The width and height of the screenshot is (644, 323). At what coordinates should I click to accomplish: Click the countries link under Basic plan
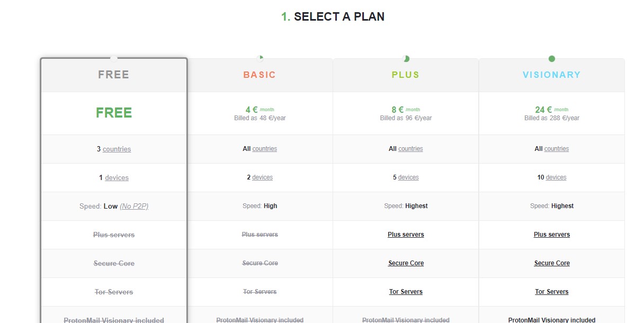265,149
